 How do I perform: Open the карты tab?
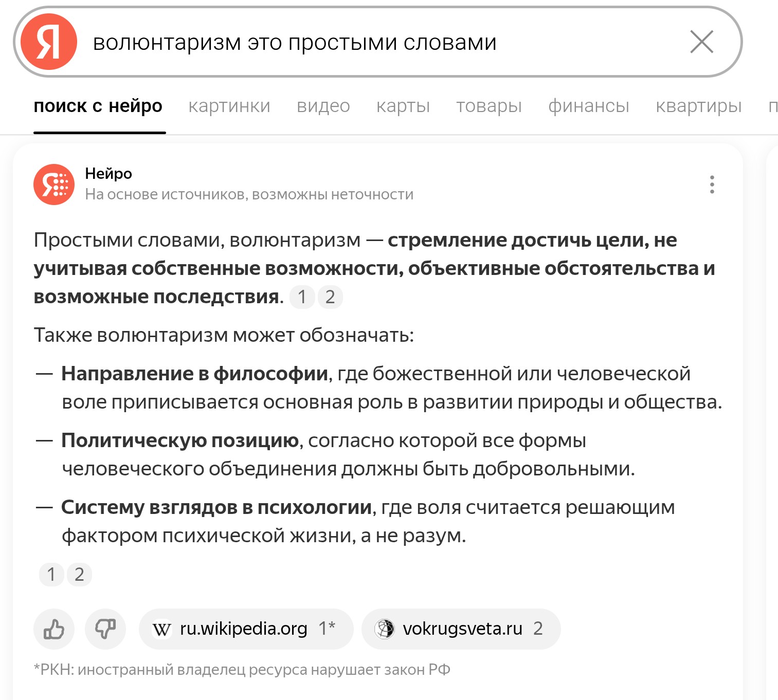coord(403,106)
